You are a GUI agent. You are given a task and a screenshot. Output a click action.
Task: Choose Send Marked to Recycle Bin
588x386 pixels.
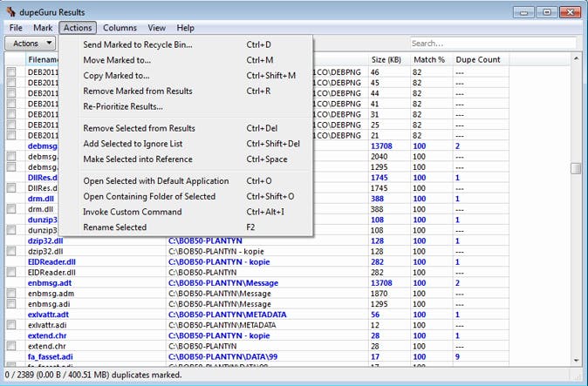(x=138, y=44)
